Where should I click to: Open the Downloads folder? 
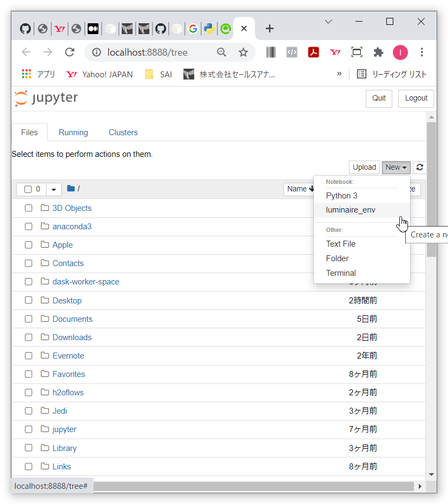coord(72,337)
